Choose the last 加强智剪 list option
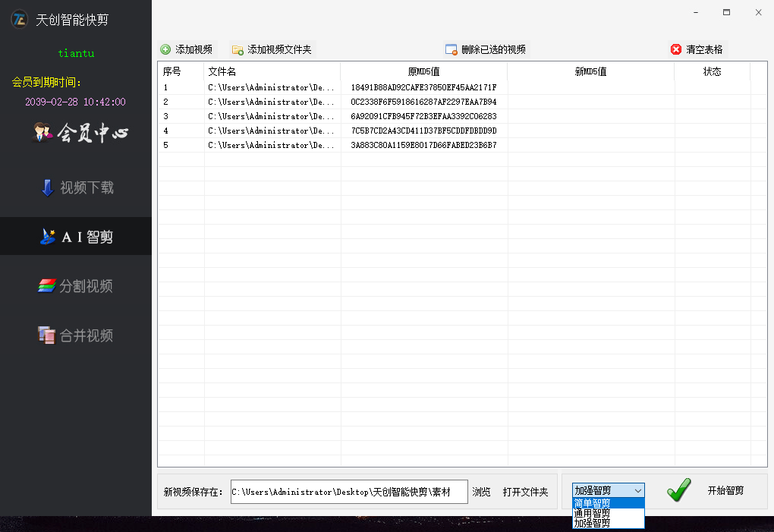 point(608,523)
